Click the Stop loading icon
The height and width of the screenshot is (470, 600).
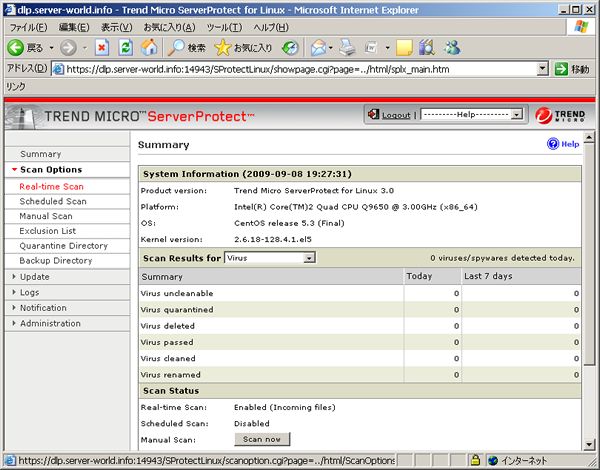click(102, 47)
